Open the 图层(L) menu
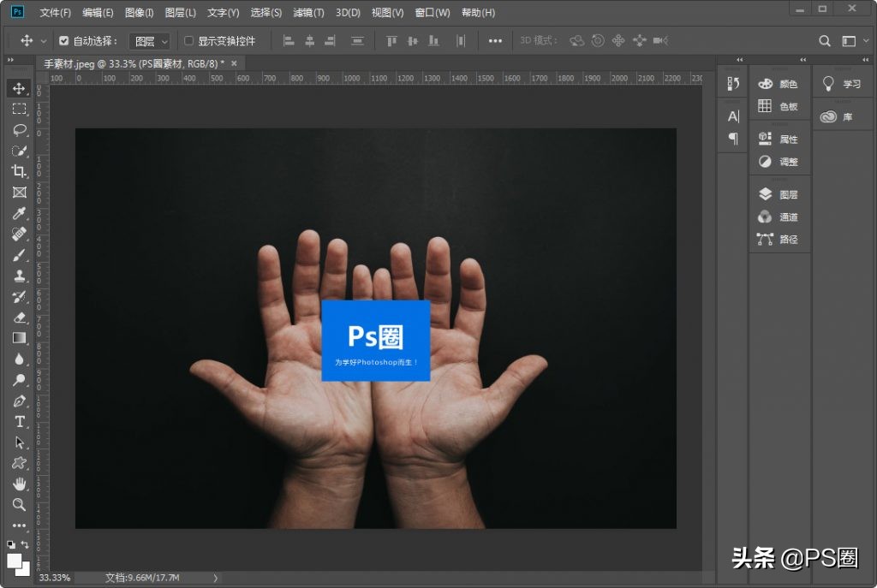This screenshot has height=588, width=877. 181,12
